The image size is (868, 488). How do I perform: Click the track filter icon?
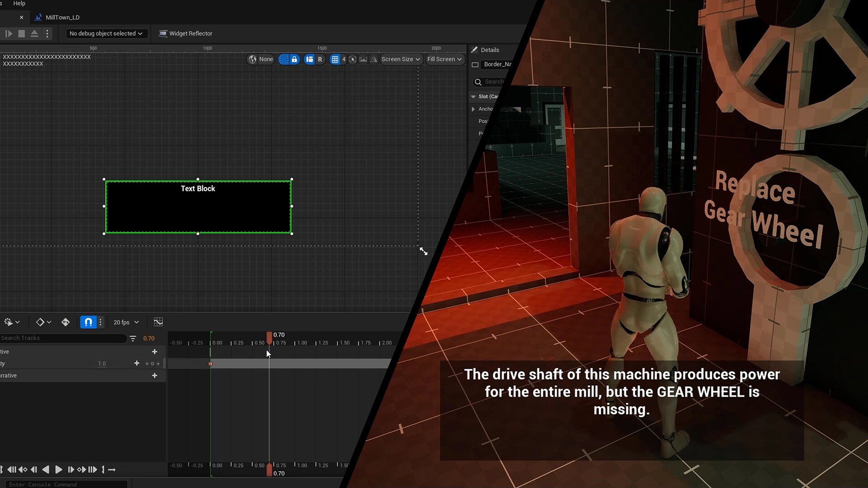tap(132, 338)
